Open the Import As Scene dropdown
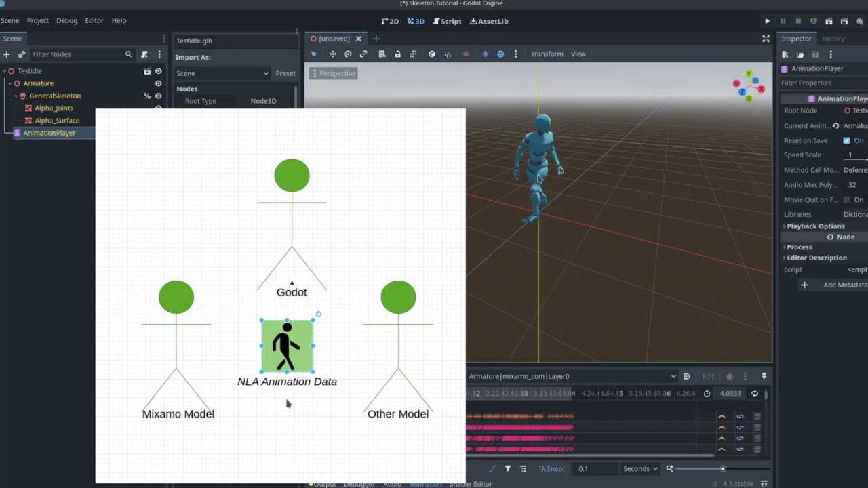The height and width of the screenshot is (488, 868). click(222, 73)
